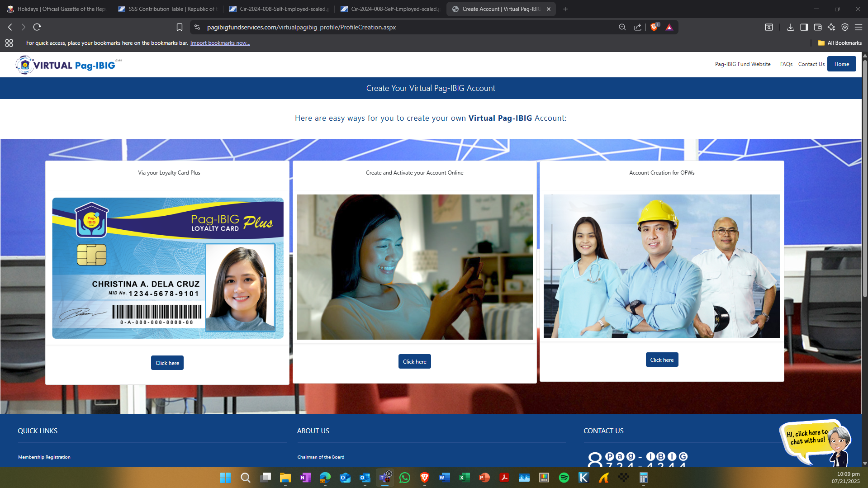The width and height of the screenshot is (868, 488).
Task: Share this page via share icon
Action: [x=638, y=27]
